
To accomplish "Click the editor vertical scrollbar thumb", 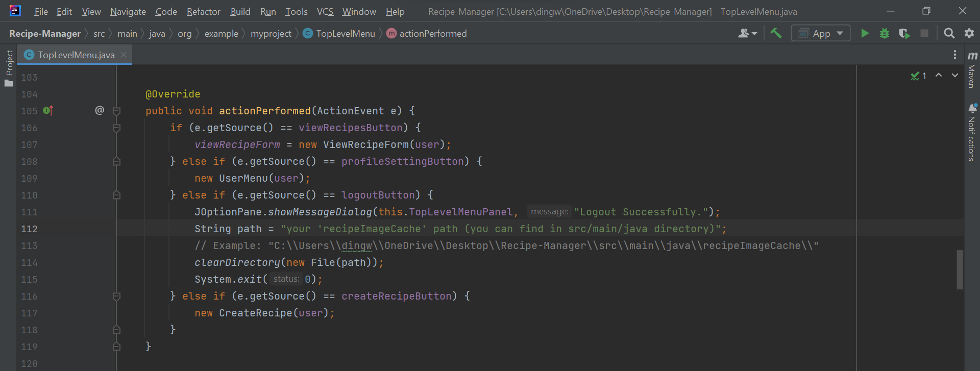I will (960, 269).
